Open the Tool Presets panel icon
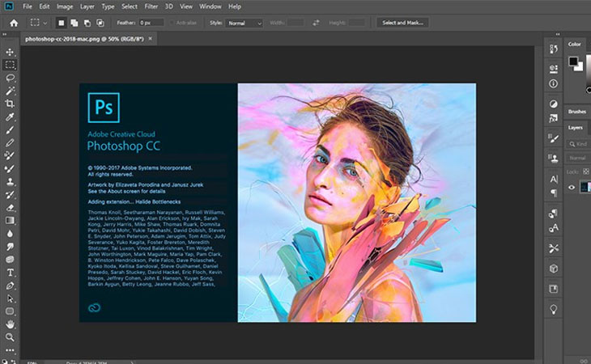This screenshot has width=591, height=364. [553, 248]
